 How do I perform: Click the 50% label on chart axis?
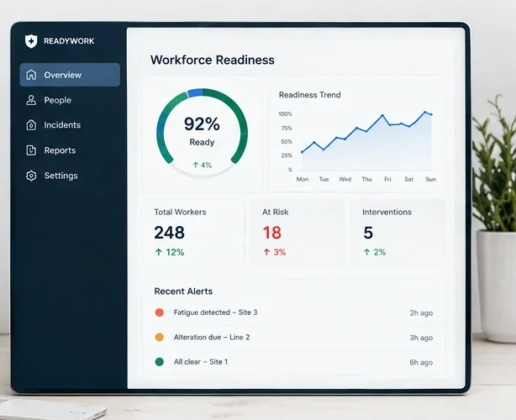coord(287,142)
